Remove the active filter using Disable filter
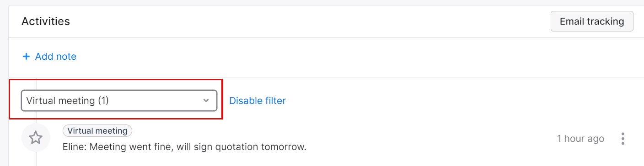The image size is (644, 166). click(x=258, y=101)
